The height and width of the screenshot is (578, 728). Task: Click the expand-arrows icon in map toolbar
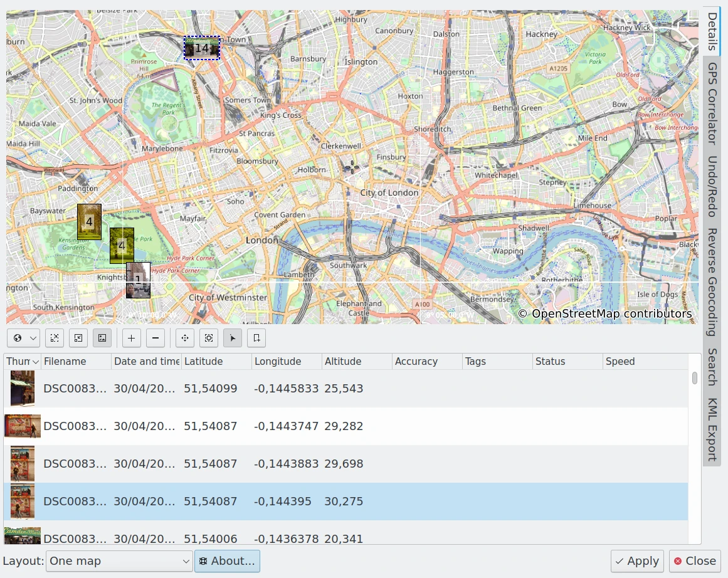click(55, 339)
